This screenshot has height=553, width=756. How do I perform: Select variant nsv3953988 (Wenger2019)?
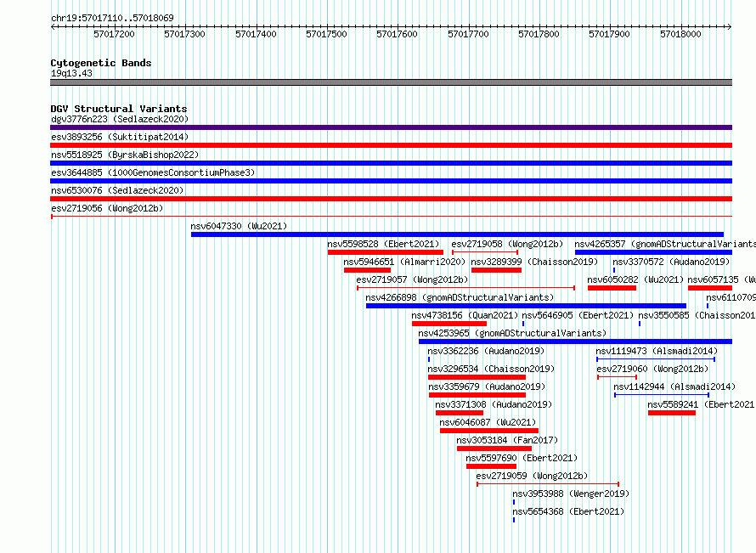point(571,494)
